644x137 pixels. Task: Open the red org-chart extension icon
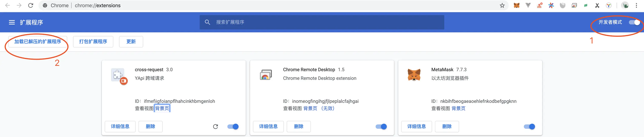coord(539,6)
